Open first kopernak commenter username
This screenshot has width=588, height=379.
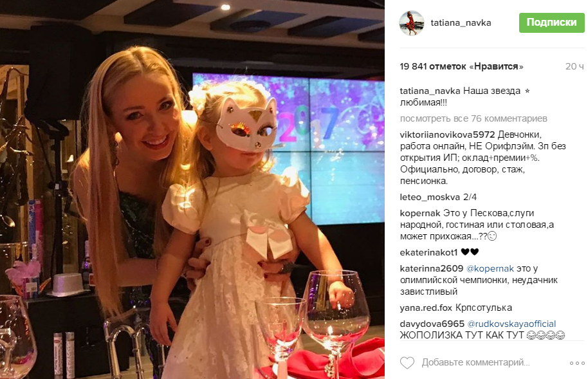[x=420, y=213]
